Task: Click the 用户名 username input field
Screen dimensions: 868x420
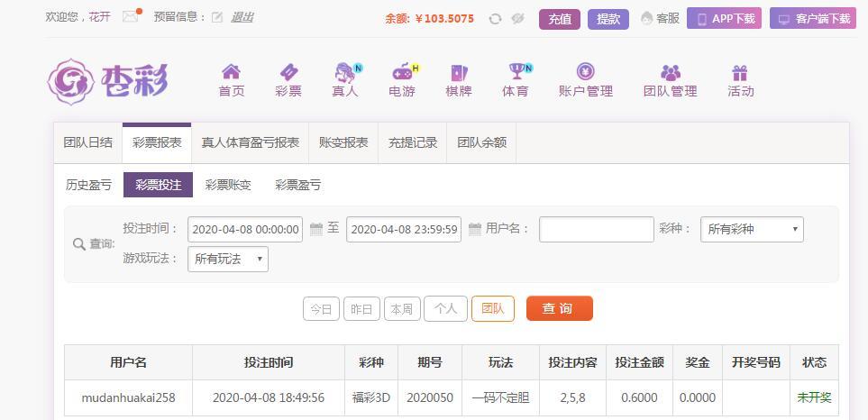Action: click(596, 229)
